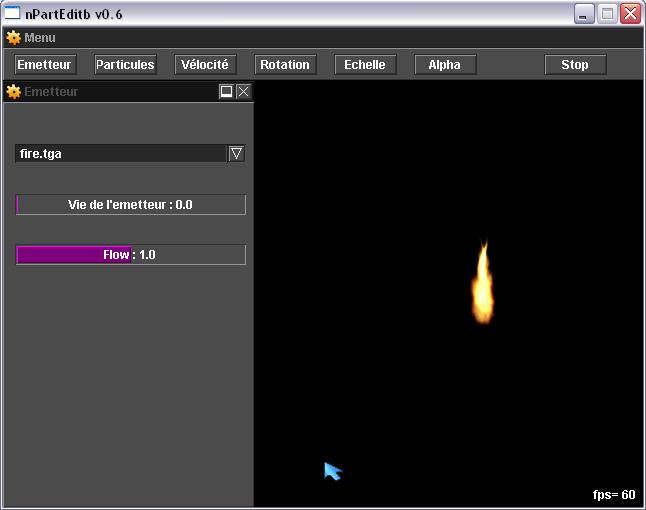Open the Vélocité settings
The width and height of the screenshot is (646, 510).
(205, 65)
